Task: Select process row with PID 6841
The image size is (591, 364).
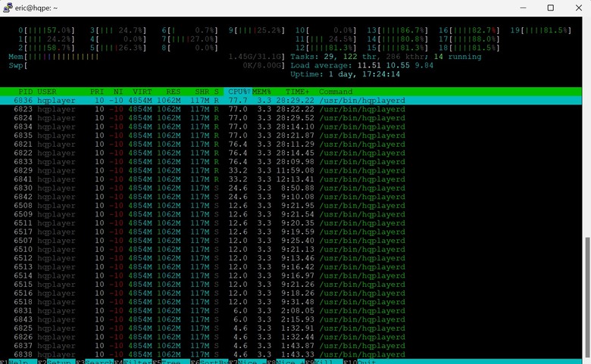Action: (291, 179)
